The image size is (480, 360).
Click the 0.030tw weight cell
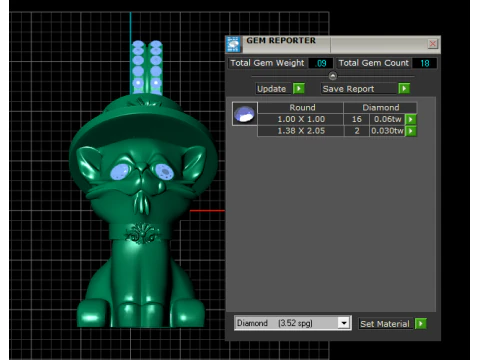point(387,131)
